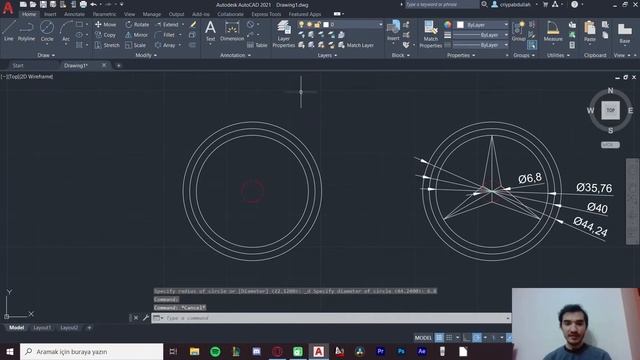Open the View ribbon tab
Image resolution: width=640 pixels, height=360 pixels.
pyautogui.click(x=129, y=14)
